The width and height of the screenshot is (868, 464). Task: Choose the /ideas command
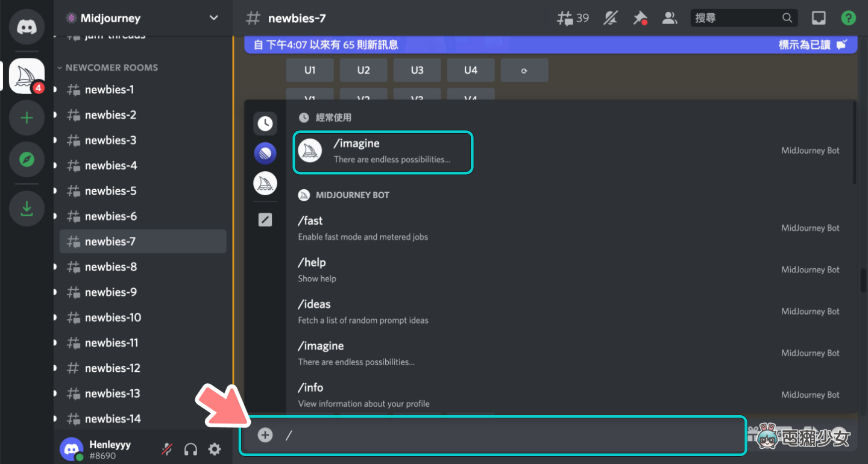click(569, 311)
